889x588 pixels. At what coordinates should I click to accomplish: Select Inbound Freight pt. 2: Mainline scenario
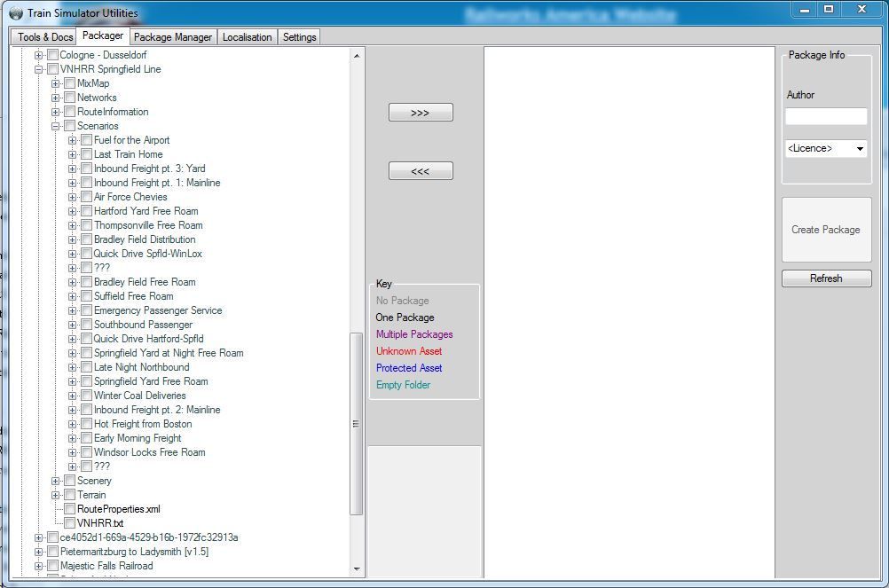coord(157,410)
